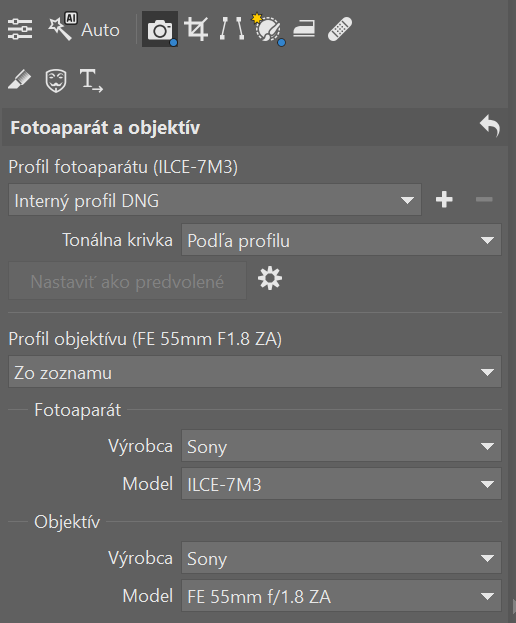Open gear settings beside Nastaviť ako predvolené
Viewport: 516px width, 623px height.
tap(270, 279)
